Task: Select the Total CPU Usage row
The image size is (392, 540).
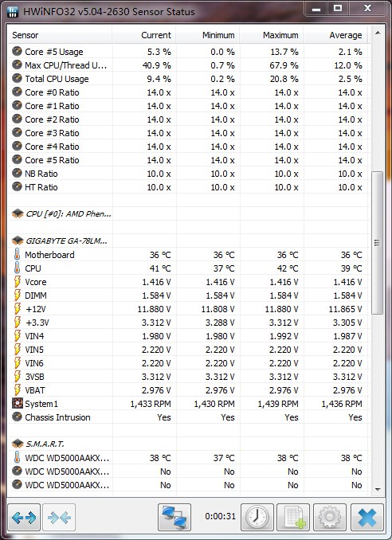Action: point(188,79)
